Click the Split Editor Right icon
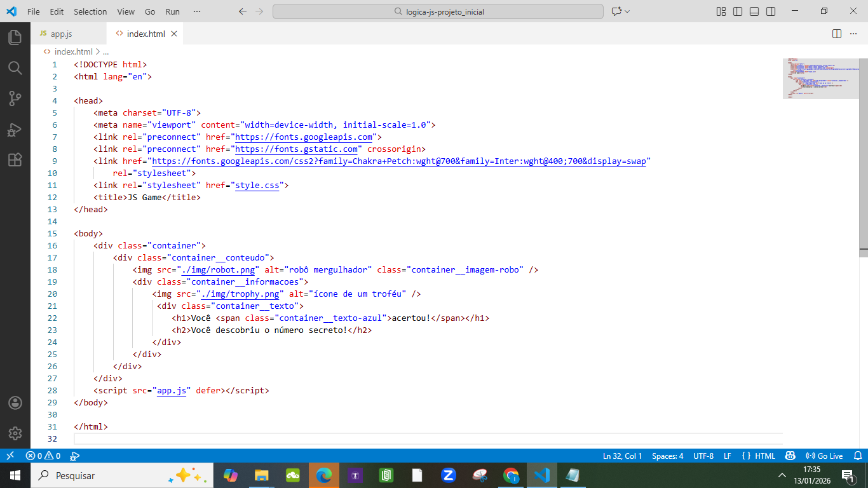The image size is (868, 488). click(x=837, y=34)
